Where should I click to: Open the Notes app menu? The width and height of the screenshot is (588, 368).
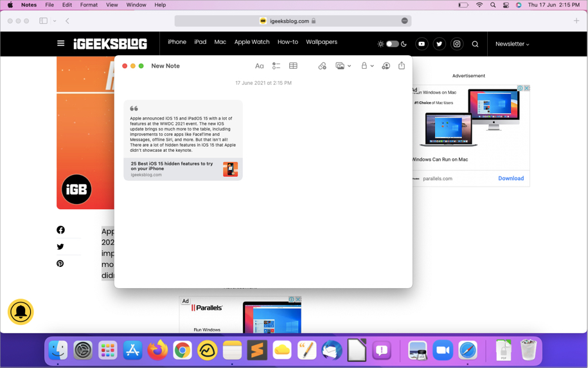[x=29, y=5]
